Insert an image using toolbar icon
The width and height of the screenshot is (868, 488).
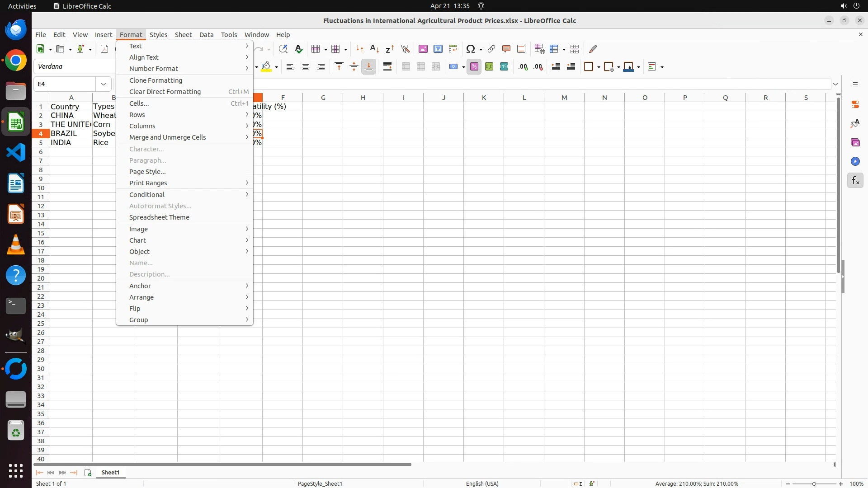(423, 49)
